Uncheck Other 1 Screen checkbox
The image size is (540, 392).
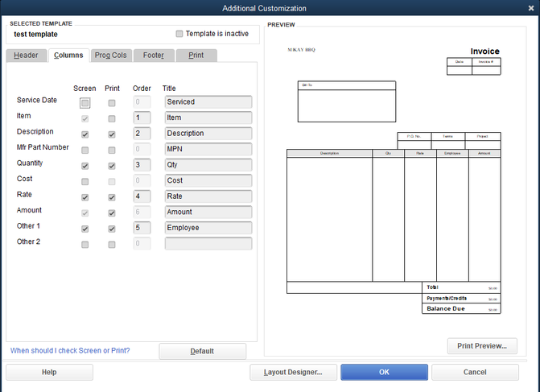[85, 229]
